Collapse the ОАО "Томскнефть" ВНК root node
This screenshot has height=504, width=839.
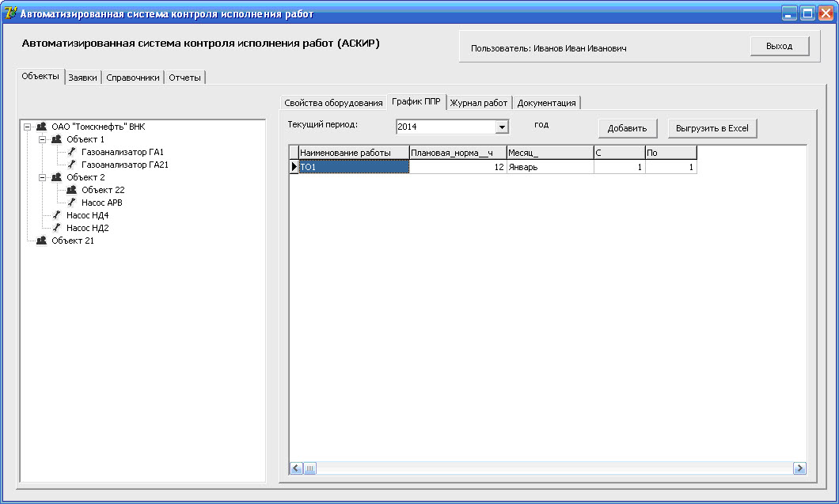pos(28,127)
